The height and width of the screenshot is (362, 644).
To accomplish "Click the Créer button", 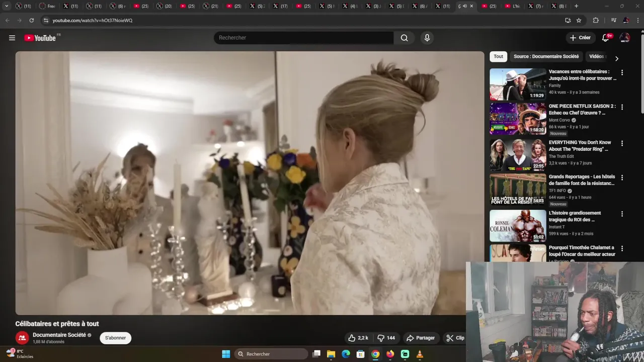I will (580, 38).
